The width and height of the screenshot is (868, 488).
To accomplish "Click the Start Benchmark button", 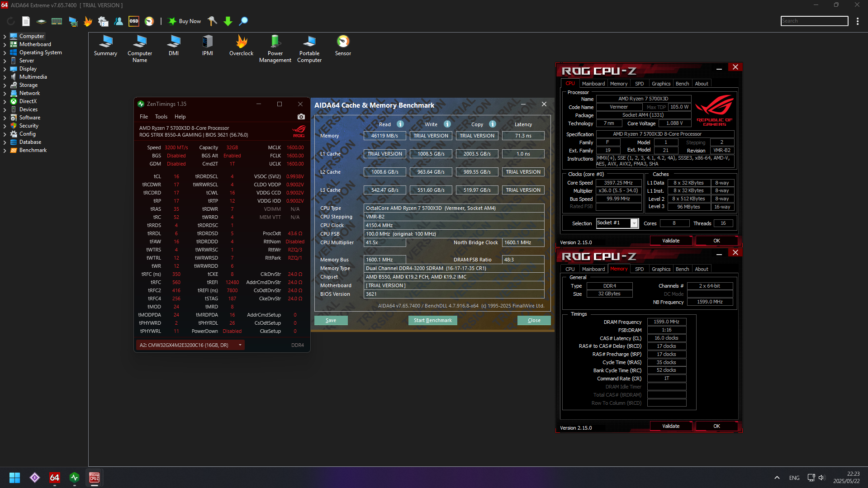I will [433, 320].
